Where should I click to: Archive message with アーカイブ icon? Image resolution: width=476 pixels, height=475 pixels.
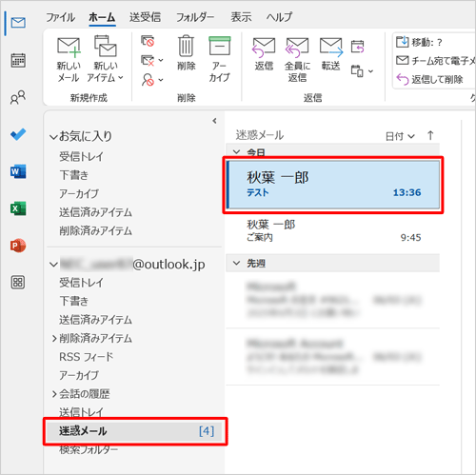219,59
